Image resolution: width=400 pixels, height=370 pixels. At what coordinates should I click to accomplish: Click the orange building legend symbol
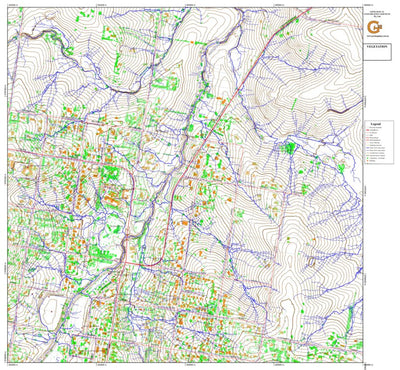(x=367, y=161)
